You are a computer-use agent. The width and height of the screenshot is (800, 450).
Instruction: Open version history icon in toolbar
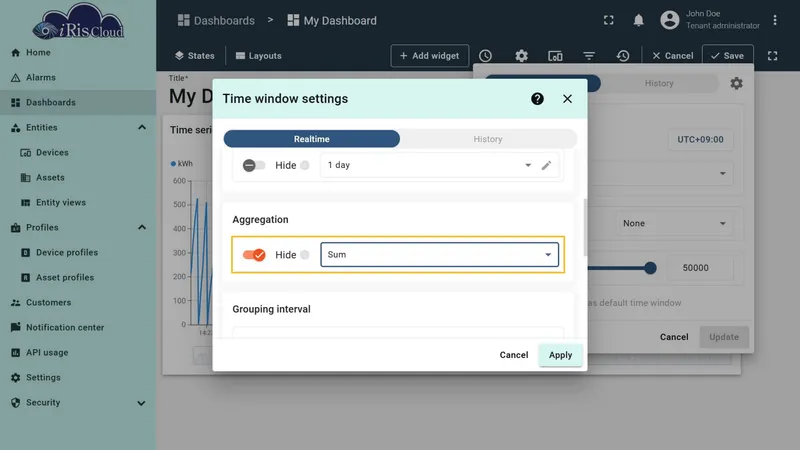623,56
